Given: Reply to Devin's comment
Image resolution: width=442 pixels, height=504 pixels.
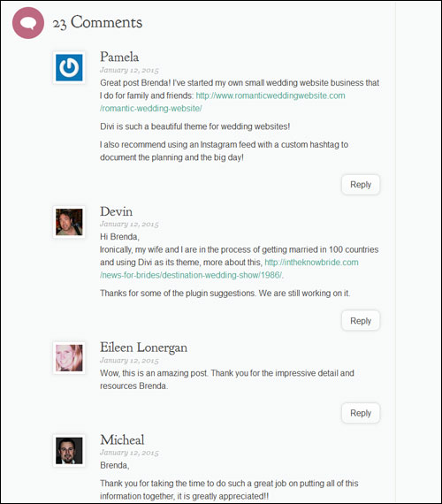Looking at the screenshot, I should 361,321.
